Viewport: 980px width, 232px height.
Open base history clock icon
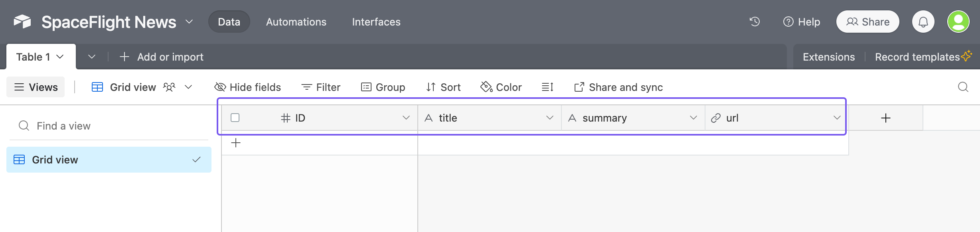[x=755, y=22]
